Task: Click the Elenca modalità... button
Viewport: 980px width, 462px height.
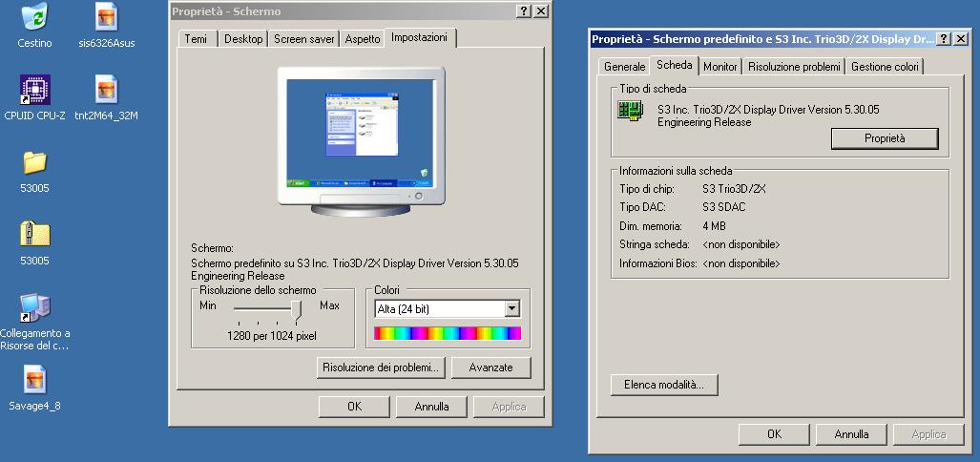Action: [664, 385]
